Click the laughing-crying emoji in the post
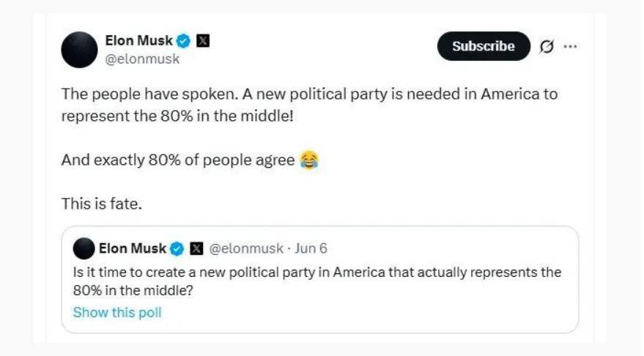 [308, 160]
